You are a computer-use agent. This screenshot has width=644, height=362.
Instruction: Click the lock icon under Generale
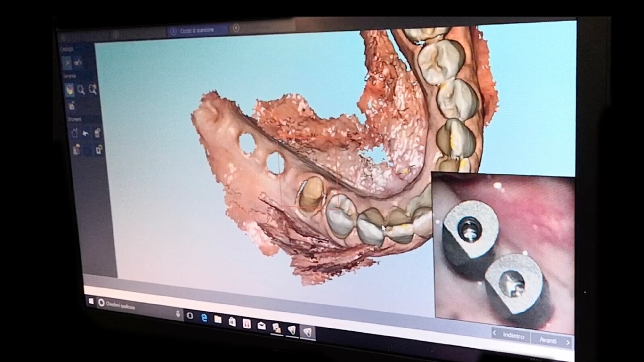click(x=72, y=106)
